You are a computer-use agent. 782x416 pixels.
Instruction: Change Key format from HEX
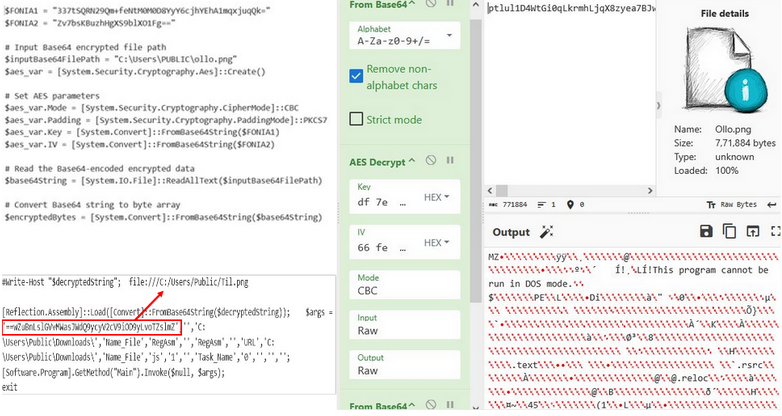436,197
